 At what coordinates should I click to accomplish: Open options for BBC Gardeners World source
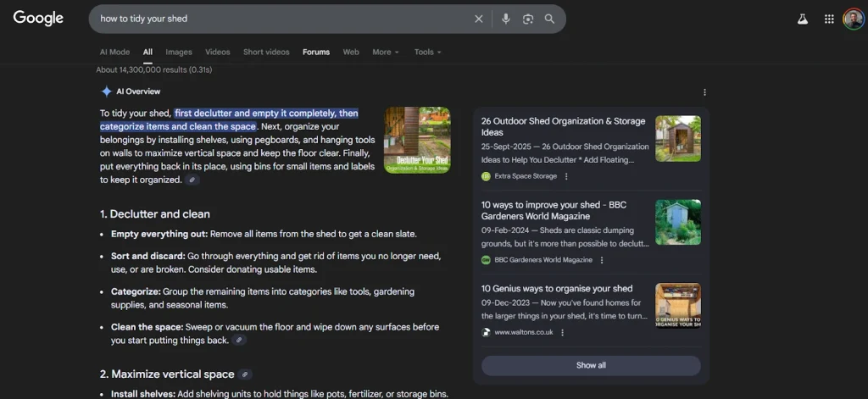coord(602,260)
